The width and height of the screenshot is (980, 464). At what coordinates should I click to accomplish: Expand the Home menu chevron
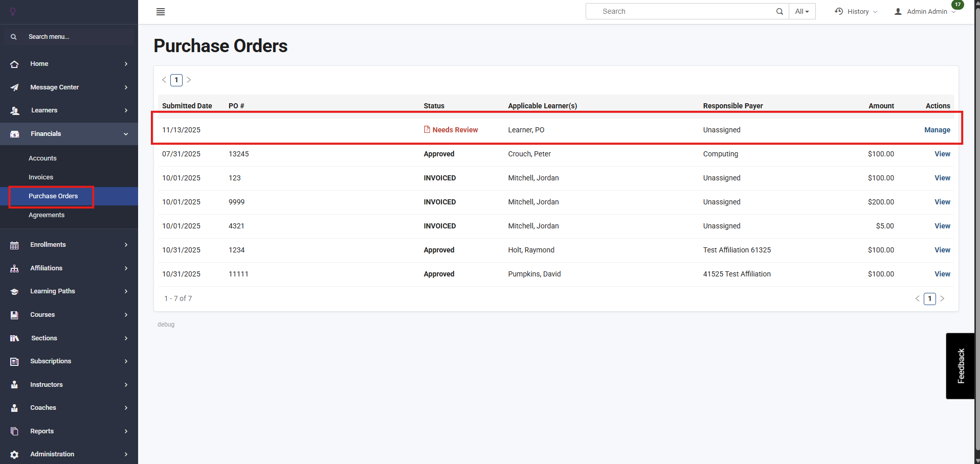point(126,64)
